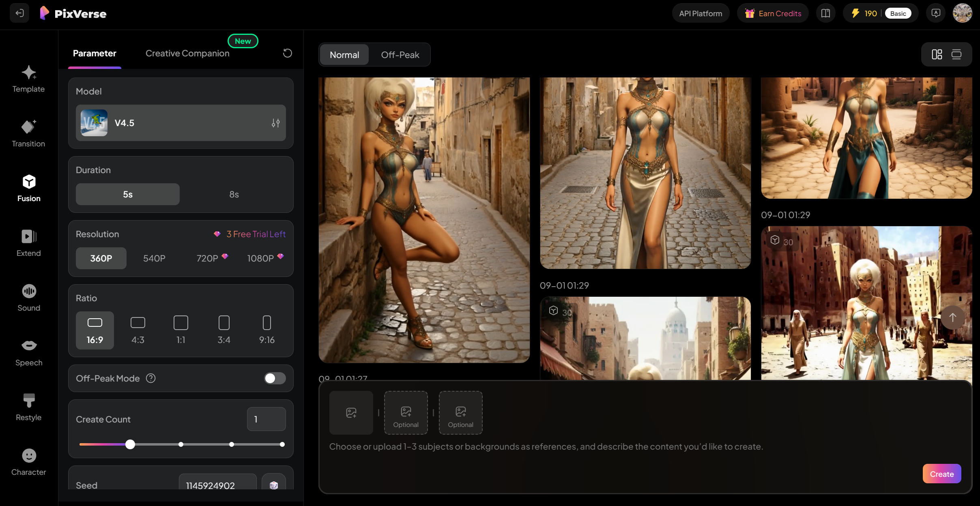The height and width of the screenshot is (506, 980).
Task: Switch to the Creative Companion tab
Action: click(187, 53)
